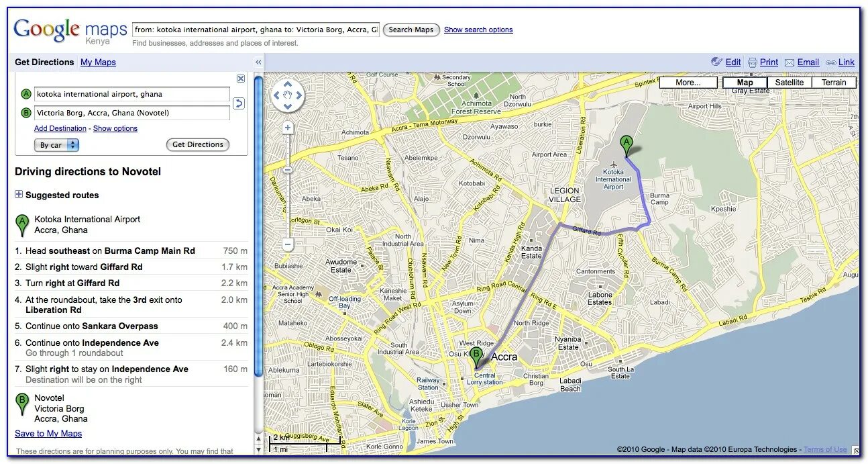The height and width of the screenshot is (464, 868).
Task: Click the Driving directions to Novotel heading
Action: (x=88, y=171)
